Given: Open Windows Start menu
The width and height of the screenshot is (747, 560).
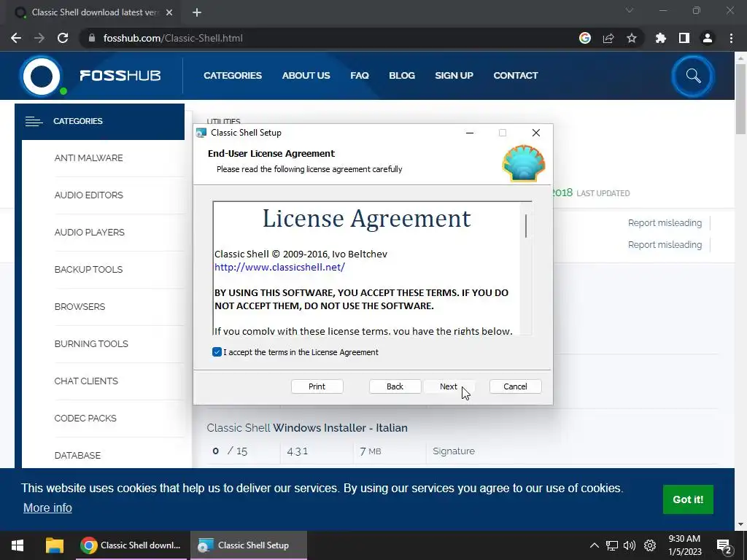Looking at the screenshot, I should [x=18, y=545].
